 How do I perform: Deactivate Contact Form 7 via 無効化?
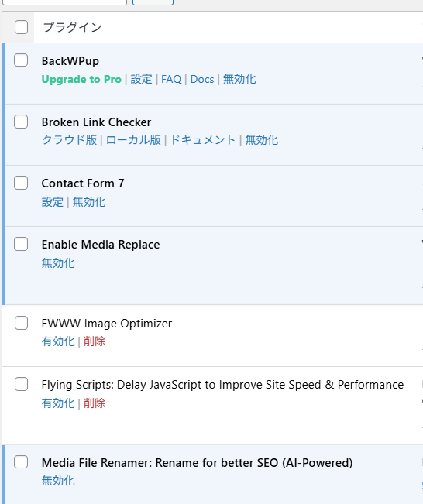[x=89, y=202]
